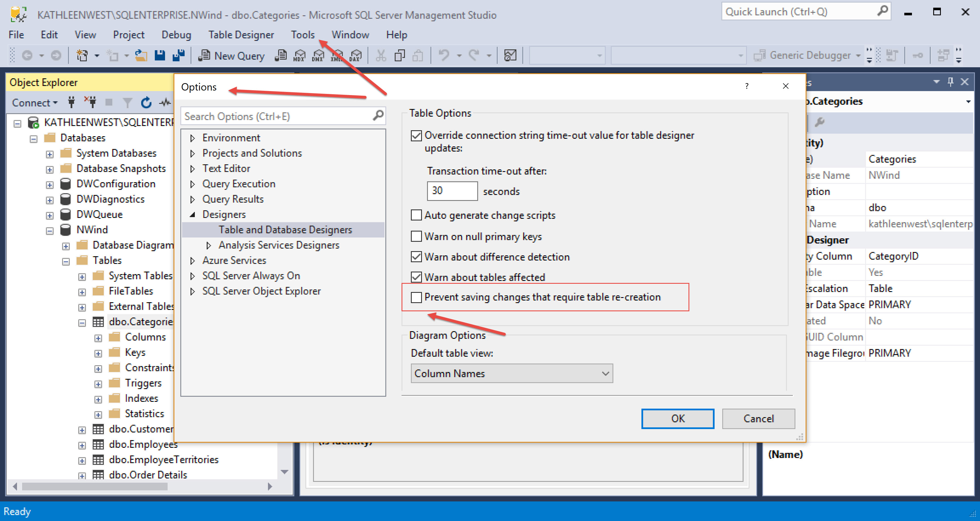This screenshot has height=521, width=980.
Task: Click the Navigate Forward toolbar icon
Action: click(56, 56)
